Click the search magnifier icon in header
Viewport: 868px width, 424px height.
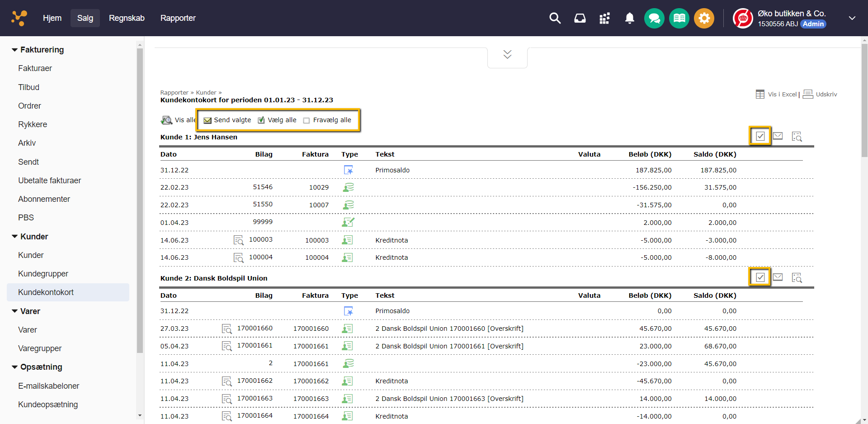tap(555, 18)
